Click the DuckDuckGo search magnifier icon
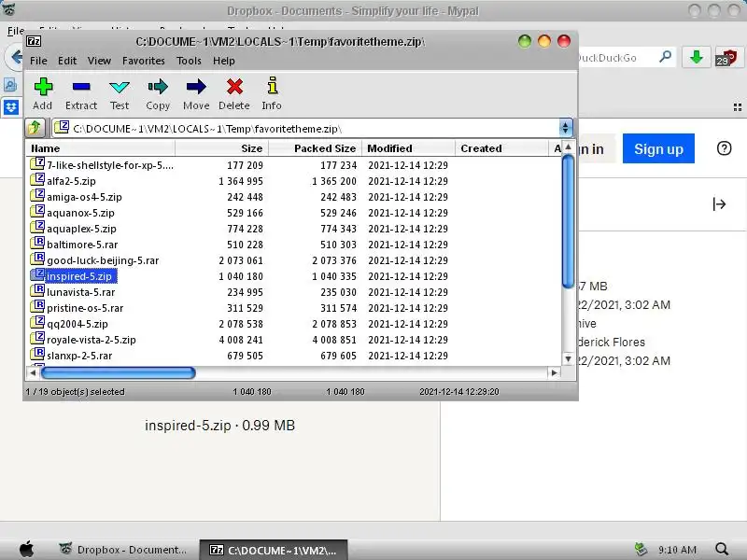The image size is (747, 560). click(665, 57)
